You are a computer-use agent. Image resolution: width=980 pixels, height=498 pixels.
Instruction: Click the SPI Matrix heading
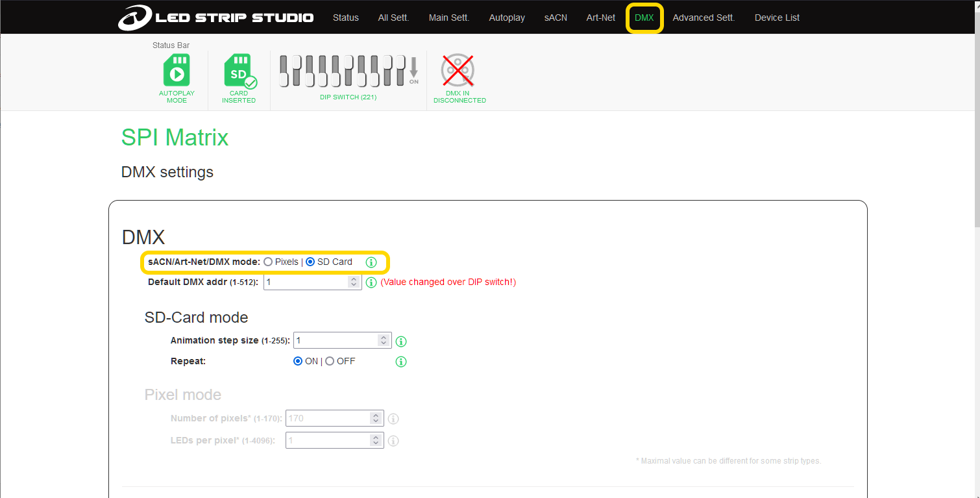point(175,138)
